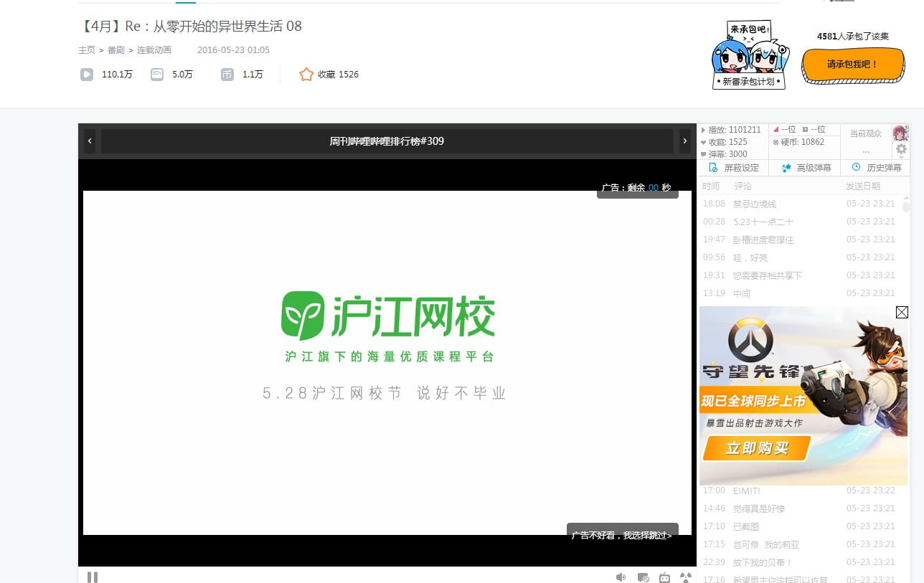Screen dimensions: 924x583
Task: Click the video title Re：从零开始的异世界生活 08
Action: 190,27
